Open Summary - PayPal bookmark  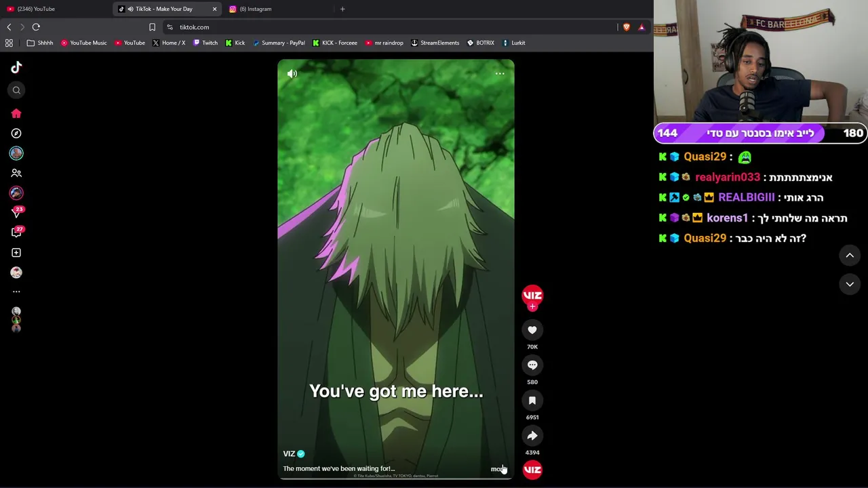coord(279,43)
